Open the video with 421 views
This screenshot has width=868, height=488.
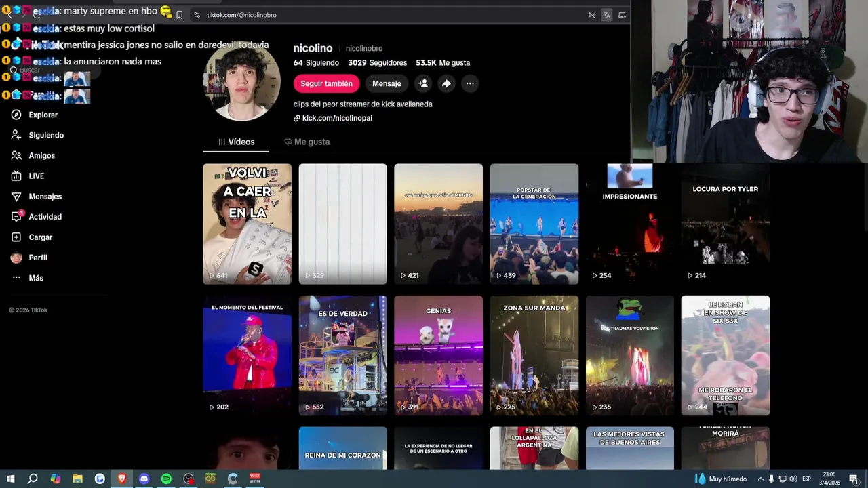438,224
